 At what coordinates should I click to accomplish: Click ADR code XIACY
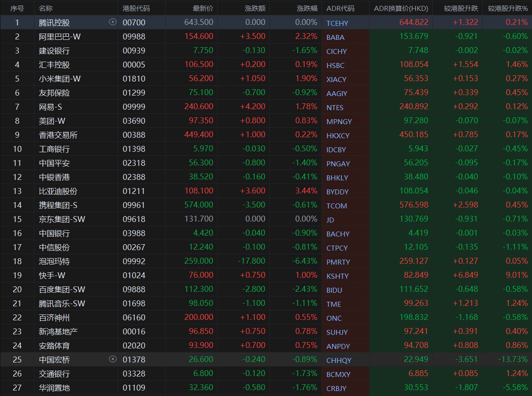tap(336, 79)
